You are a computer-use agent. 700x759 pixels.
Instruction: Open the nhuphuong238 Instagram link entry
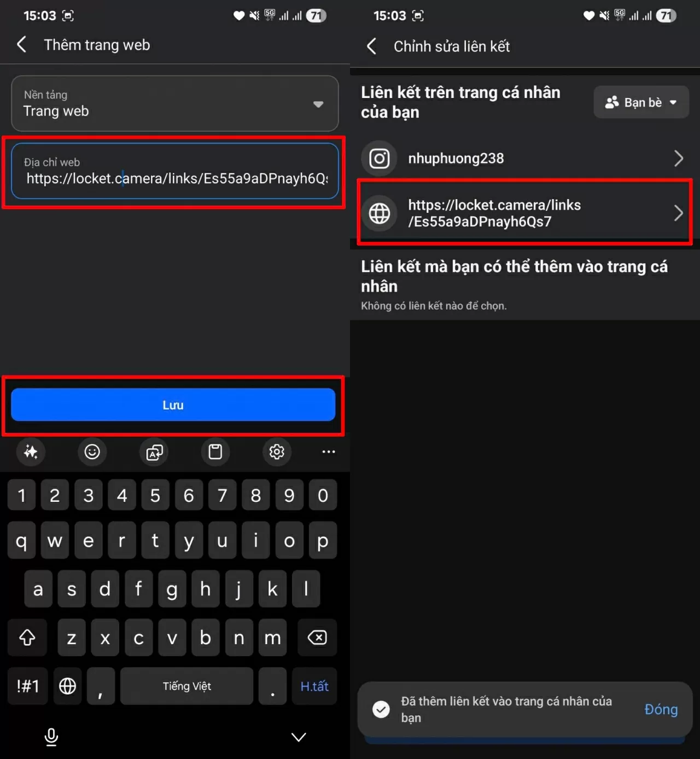(525, 158)
